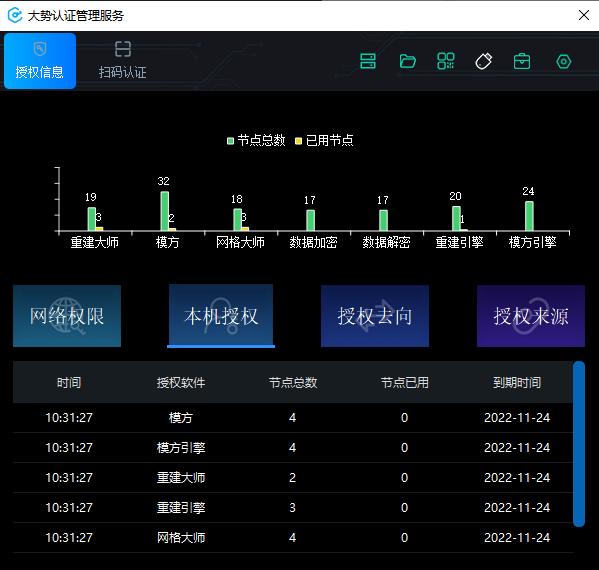Open the folder icon in the toolbar
The width and height of the screenshot is (599, 570).
[x=408, y=61]
